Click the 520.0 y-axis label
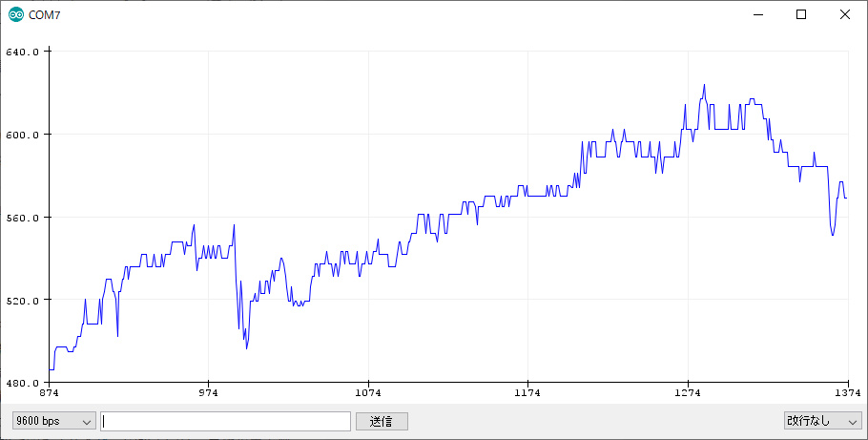The width and height of the screenshot is (868, 440). click(22, 300)
